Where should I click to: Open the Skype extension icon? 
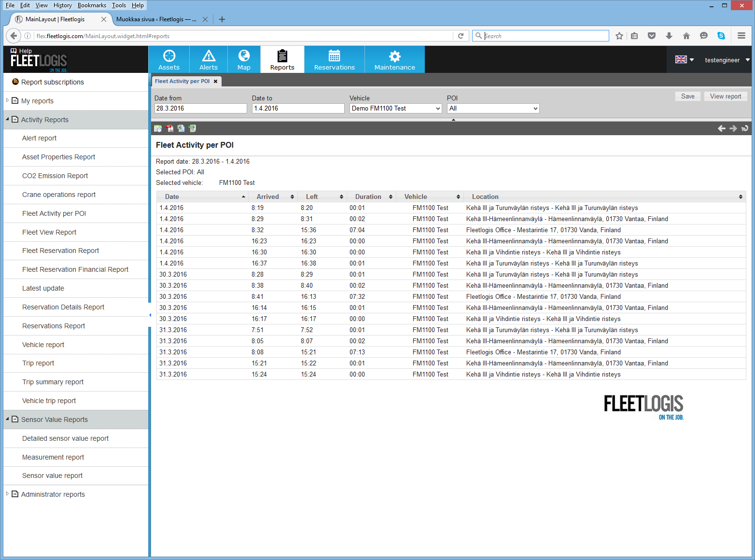tap(721, 36)
